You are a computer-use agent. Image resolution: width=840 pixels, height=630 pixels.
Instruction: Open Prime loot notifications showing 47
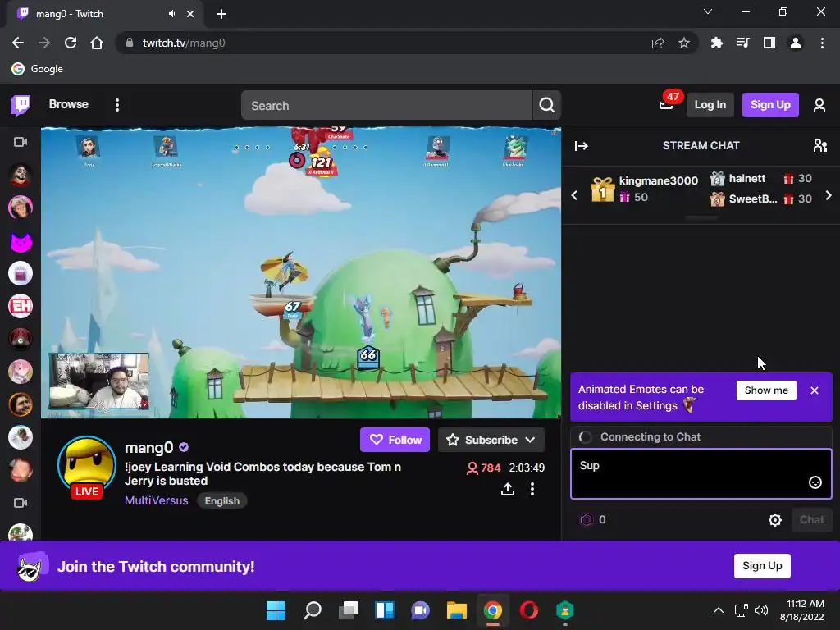click(x=666, y=104)
